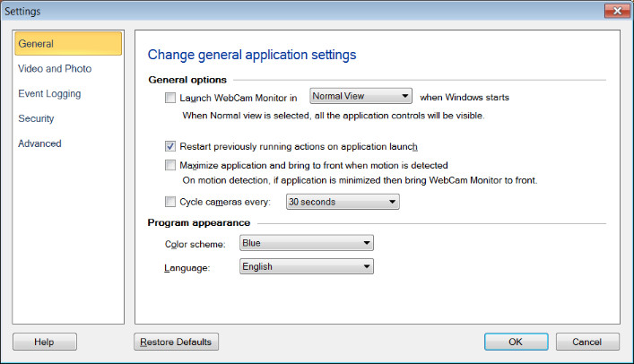
Task: Uncheck Restart previously running actions checkbox
Action: [171, 146]
